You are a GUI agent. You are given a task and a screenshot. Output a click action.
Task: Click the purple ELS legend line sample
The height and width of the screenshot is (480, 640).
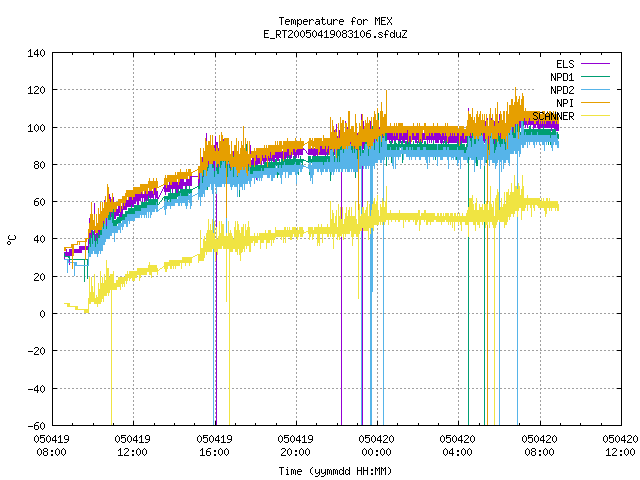595,64
